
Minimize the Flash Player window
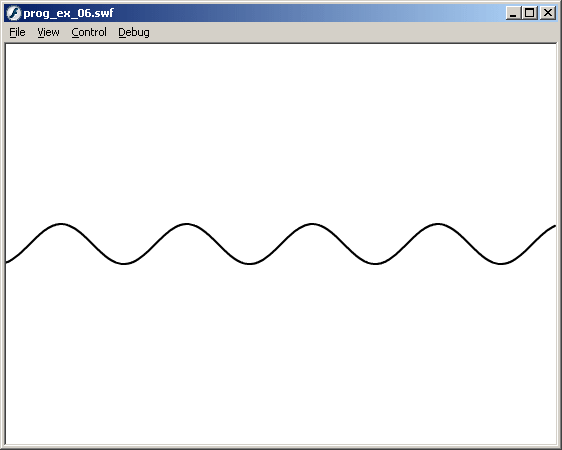tap(513, 13)
